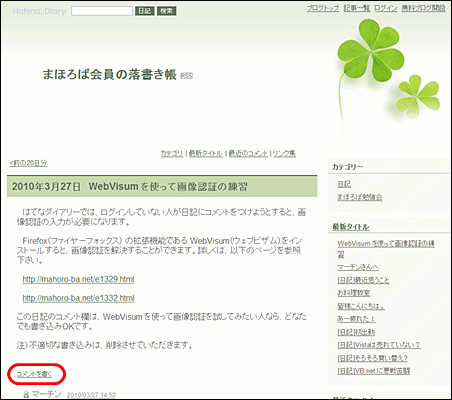Click the Hatena::Diary logo
The height and width of the screenshot is (400, 452).
point(39,11)
